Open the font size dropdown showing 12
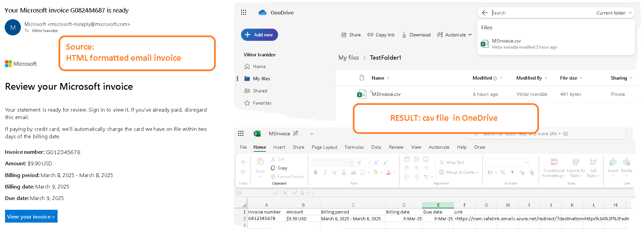This screenshot has width=644, height=229. (369, 163)
